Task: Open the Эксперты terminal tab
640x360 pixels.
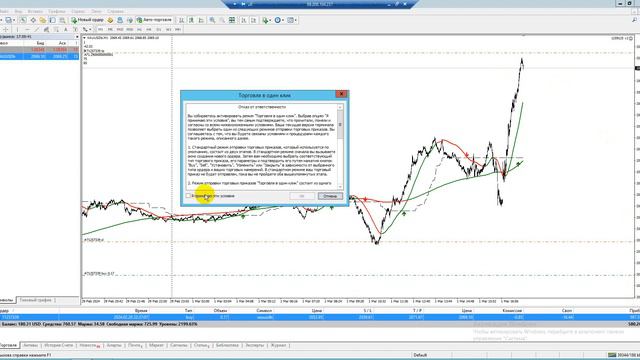Action: (255, 345)
